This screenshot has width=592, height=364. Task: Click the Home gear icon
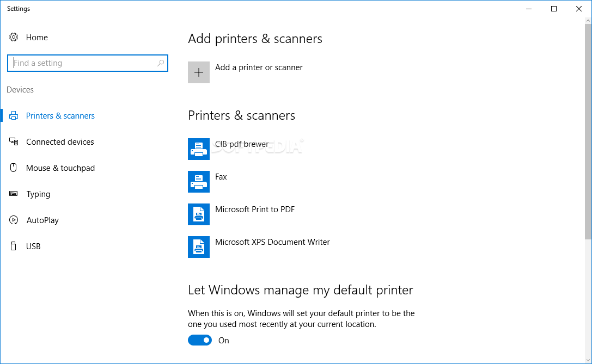(x=14, y=37)
